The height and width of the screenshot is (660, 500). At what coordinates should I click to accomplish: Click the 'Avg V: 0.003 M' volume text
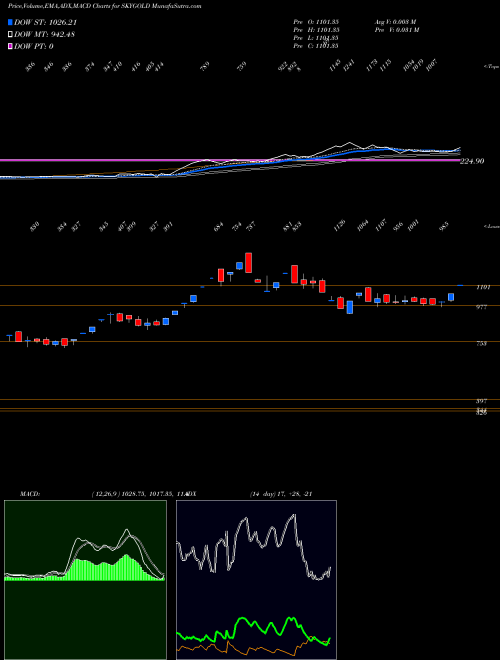pos(396,22)
